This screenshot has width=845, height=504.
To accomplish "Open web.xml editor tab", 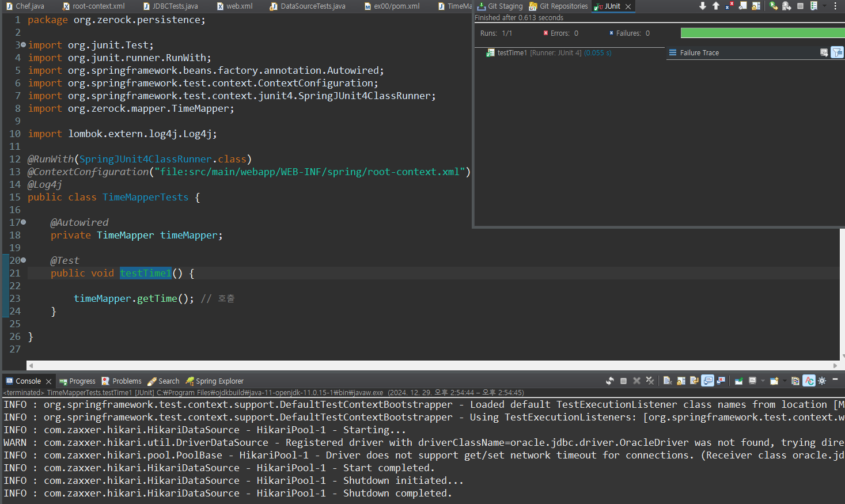I will click(x=234, y=6).
